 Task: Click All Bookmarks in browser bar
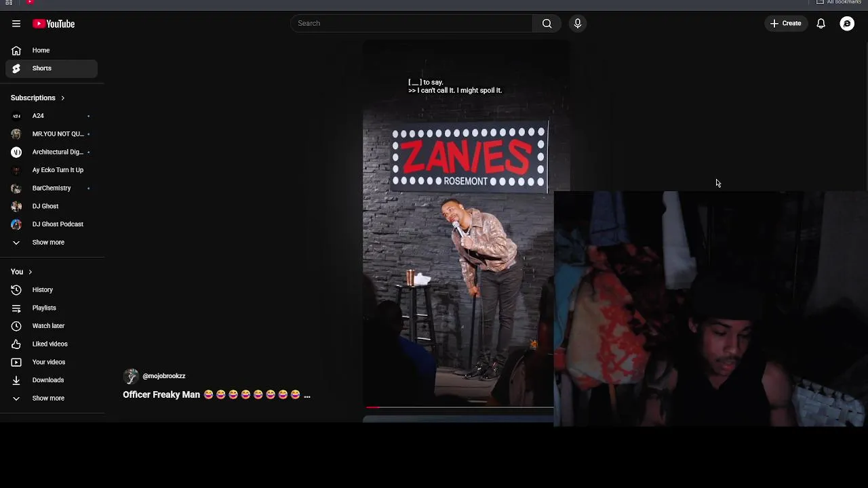click(839, 3)
